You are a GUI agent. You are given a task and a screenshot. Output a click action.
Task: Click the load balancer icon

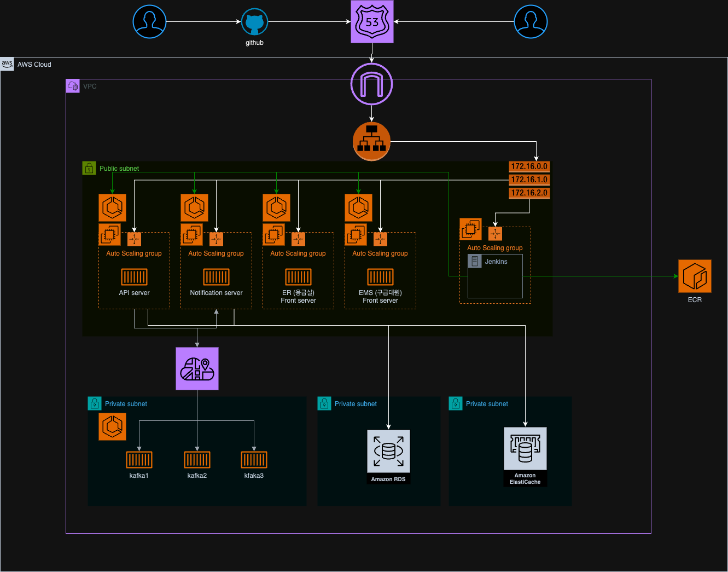point(372,142)
